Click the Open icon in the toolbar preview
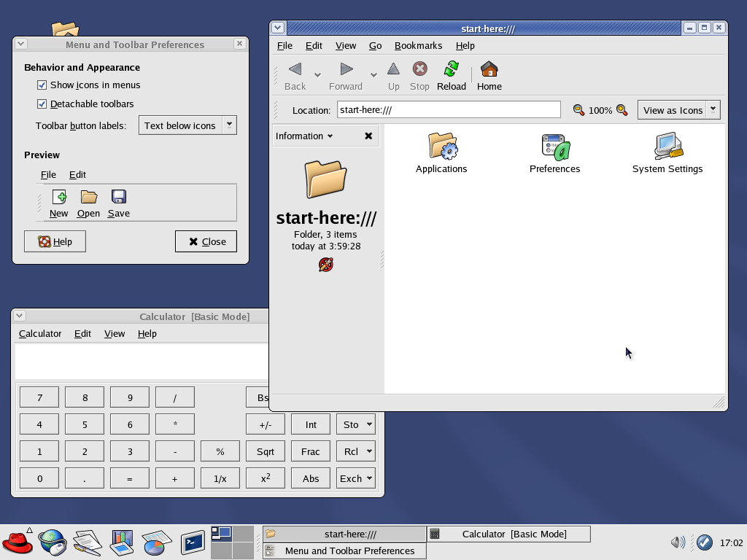The width and height of the screenshot is (747, 560). pos(88,197)
